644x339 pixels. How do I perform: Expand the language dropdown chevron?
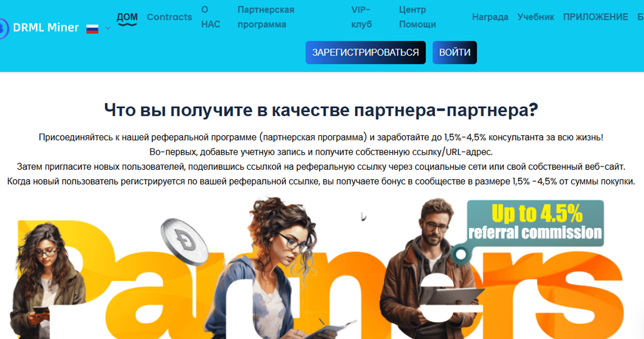(108, 28)
